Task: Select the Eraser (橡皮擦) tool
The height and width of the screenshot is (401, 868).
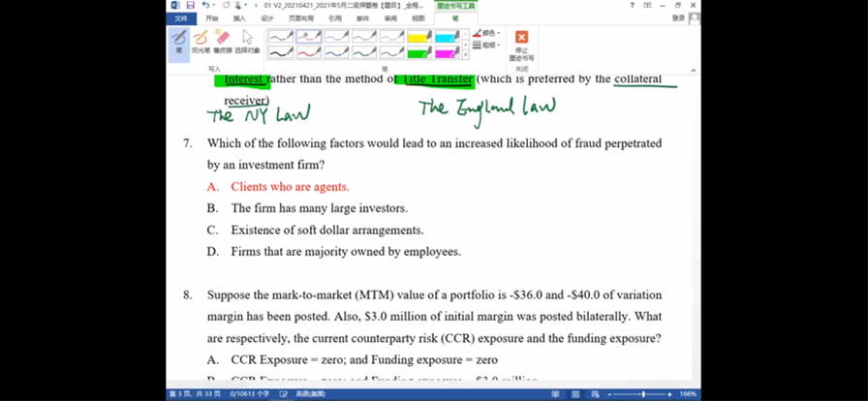Action: pyautogui.click(x=223, y=42)
